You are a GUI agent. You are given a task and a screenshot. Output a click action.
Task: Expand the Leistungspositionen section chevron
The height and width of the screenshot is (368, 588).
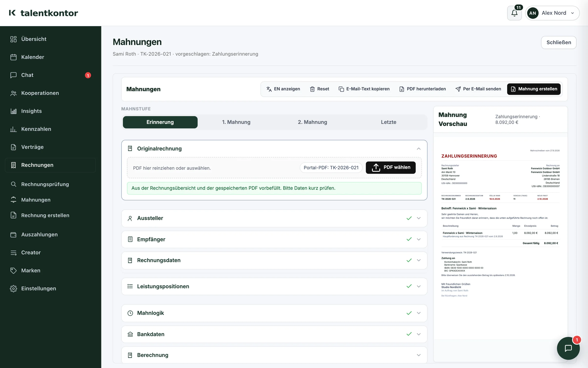coord(419,286)
